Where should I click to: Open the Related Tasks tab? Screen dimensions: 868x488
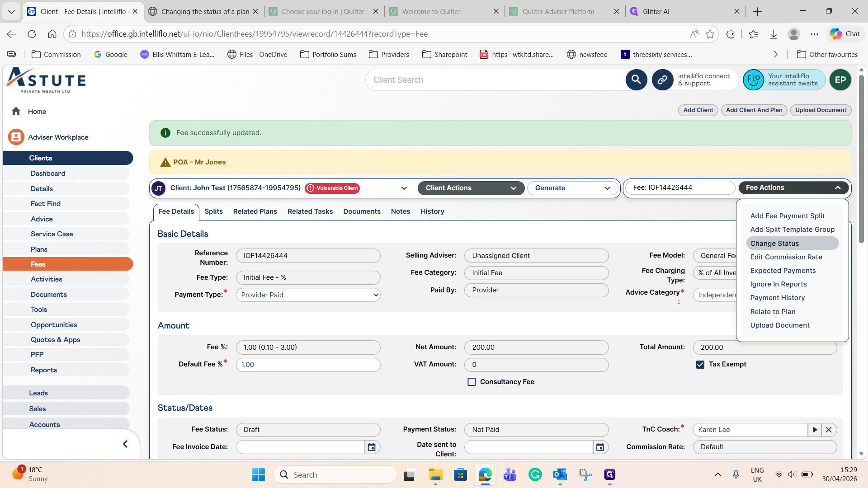310,211
